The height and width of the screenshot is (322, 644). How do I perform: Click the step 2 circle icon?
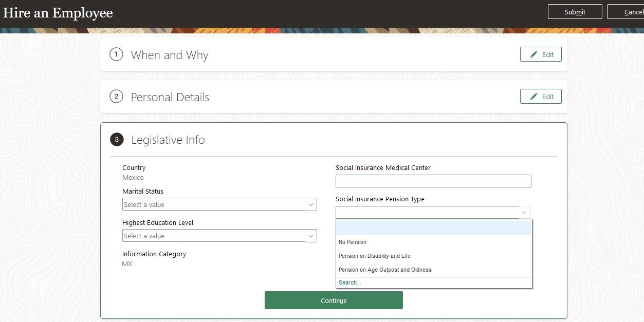pos(116,97)
